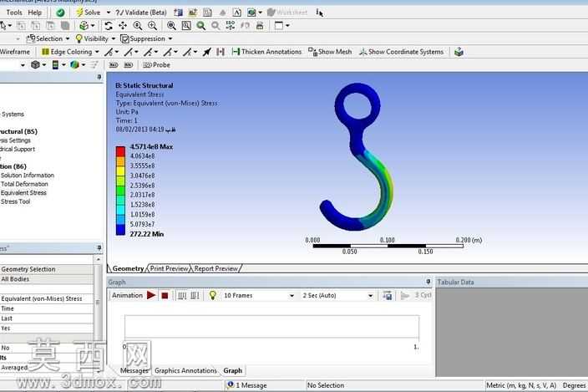Click the animation lightbulb icon
Image resolution: width=588 pixels, height=392 pixels.
click(213, 295)
